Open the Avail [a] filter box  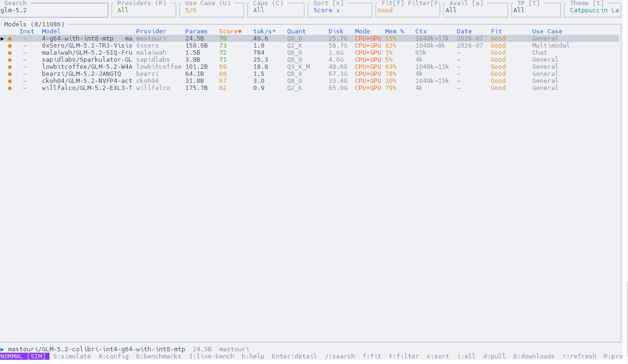[476, 10]
